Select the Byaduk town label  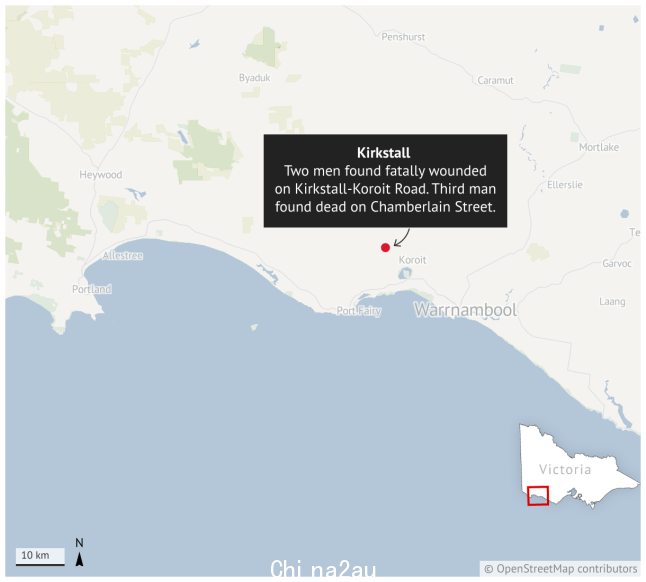(255, 78)
